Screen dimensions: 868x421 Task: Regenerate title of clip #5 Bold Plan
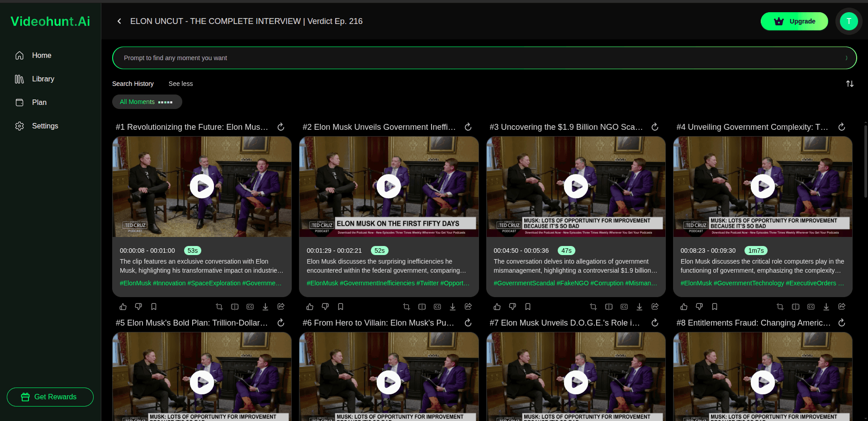[281, 323]
